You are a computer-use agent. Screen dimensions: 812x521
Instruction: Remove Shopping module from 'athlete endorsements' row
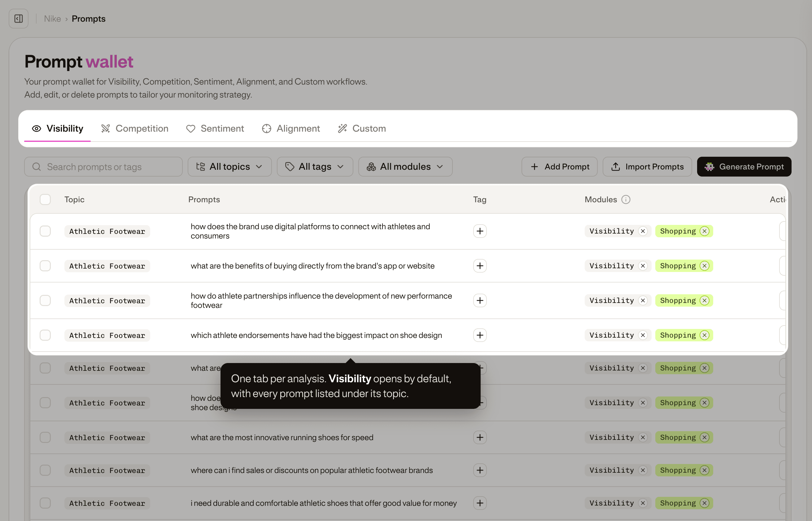click(x=705, y=335)
